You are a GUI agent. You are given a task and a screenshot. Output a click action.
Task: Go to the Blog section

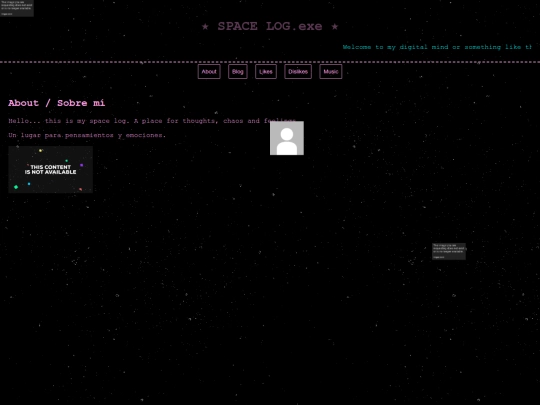click(238, 72)
